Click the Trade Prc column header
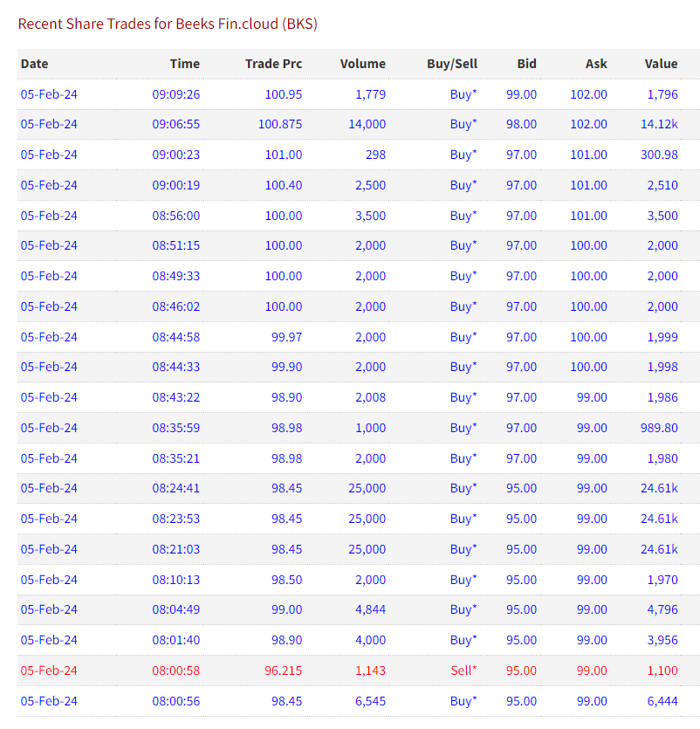The image size is (700, 729). coord(274,64)
